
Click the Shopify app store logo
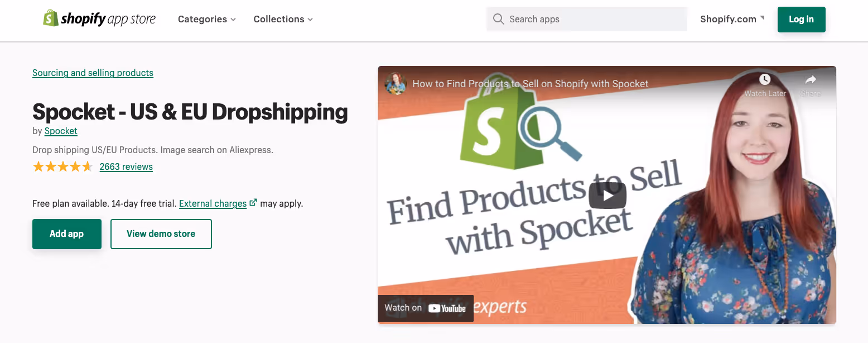[x=99, y=18]
